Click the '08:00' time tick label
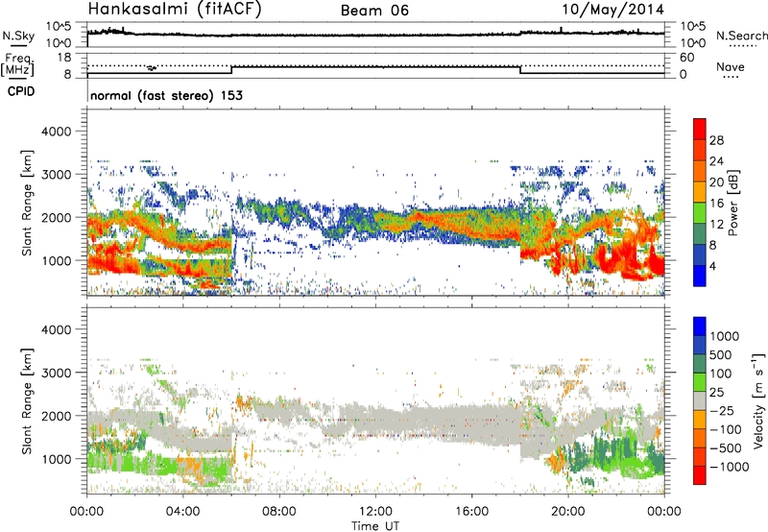 [x=279, y=512]
